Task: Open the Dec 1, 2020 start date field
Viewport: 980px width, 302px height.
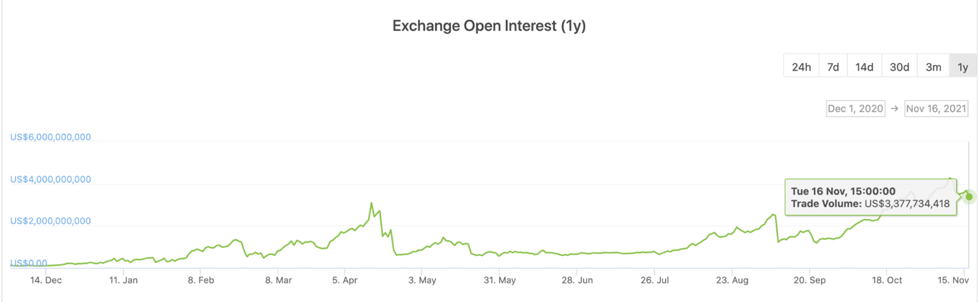Action: point(855,108)
